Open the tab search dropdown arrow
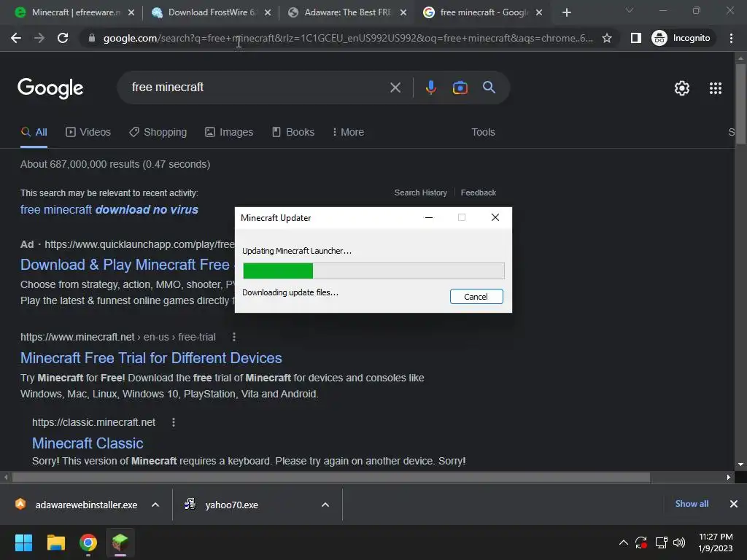Image resolution: width=747 pixels, height=560 pixels. tap(629, 10)
